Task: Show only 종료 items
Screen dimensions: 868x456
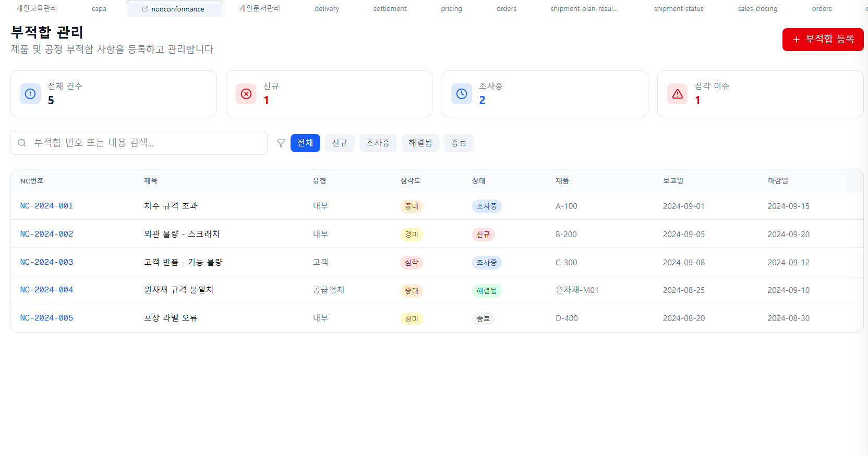Action: point(459,143)
